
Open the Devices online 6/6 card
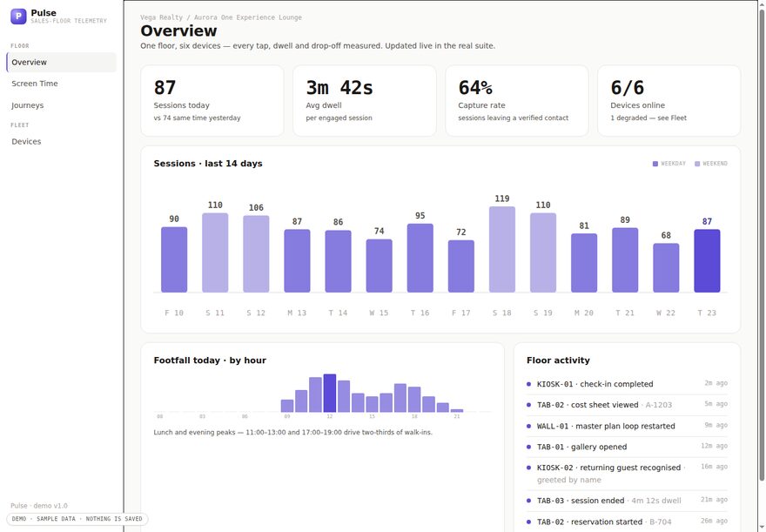click(x=669, y=101)
